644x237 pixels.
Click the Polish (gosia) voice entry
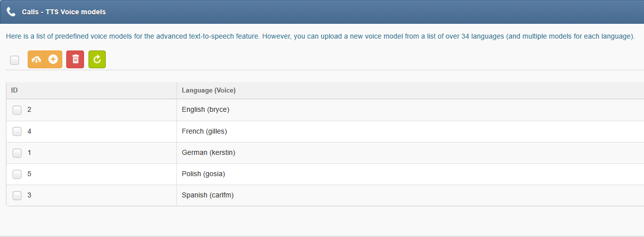203,174
